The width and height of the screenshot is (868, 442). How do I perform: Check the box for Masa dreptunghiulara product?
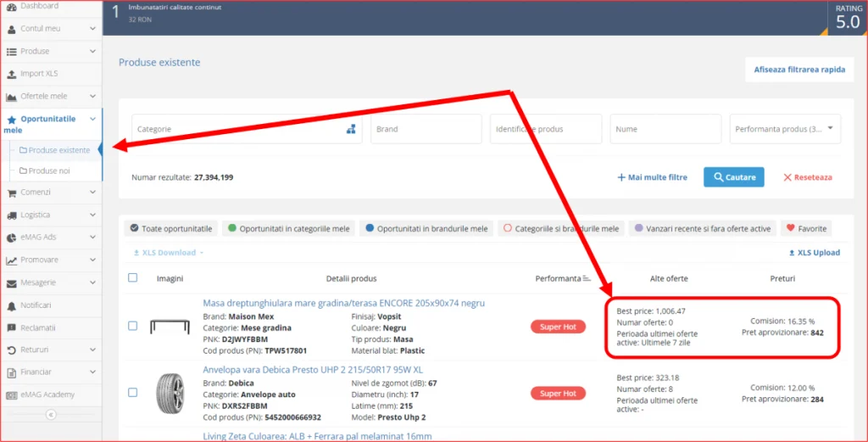pyautogui.click(x=132, y=326)
